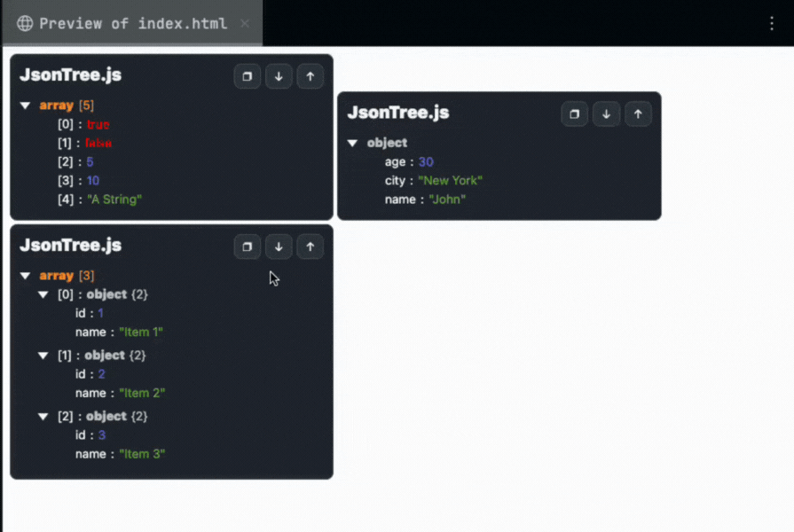Click the id value 3
The height and width of the screenshot is (532, 794).
(x=102, y=435)
